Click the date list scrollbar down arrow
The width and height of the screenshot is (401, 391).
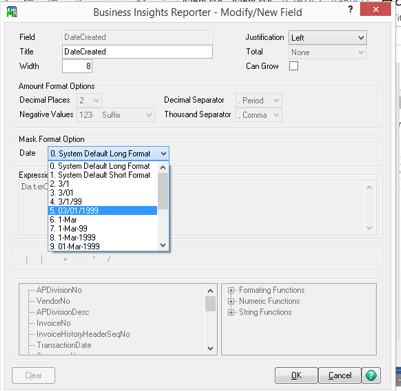click(163, 246)
